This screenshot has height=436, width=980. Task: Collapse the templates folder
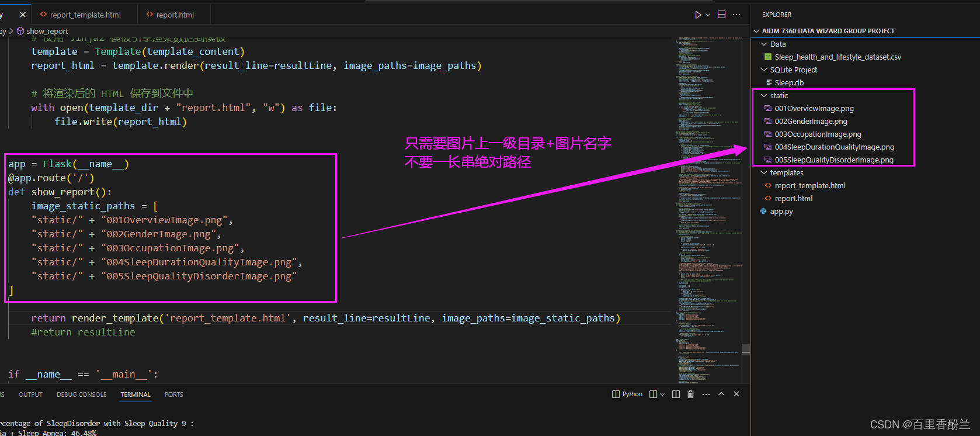pyautogui.click(x=764, y=172)
